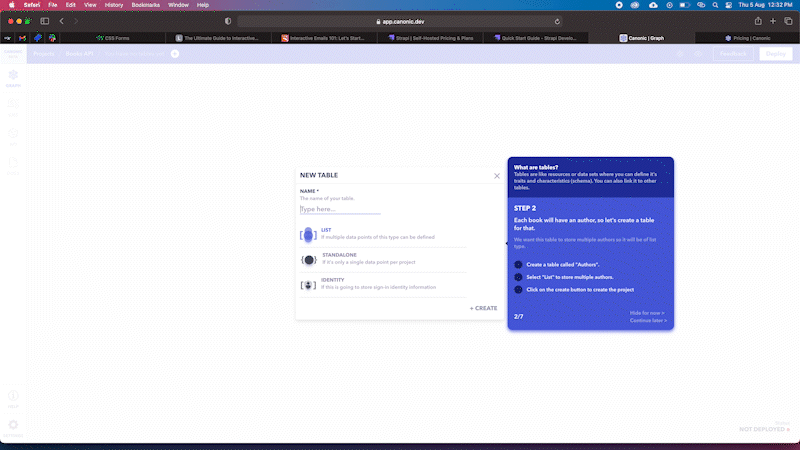Open Control Center in menu bar
800x450 pixels.
[729, 5]
